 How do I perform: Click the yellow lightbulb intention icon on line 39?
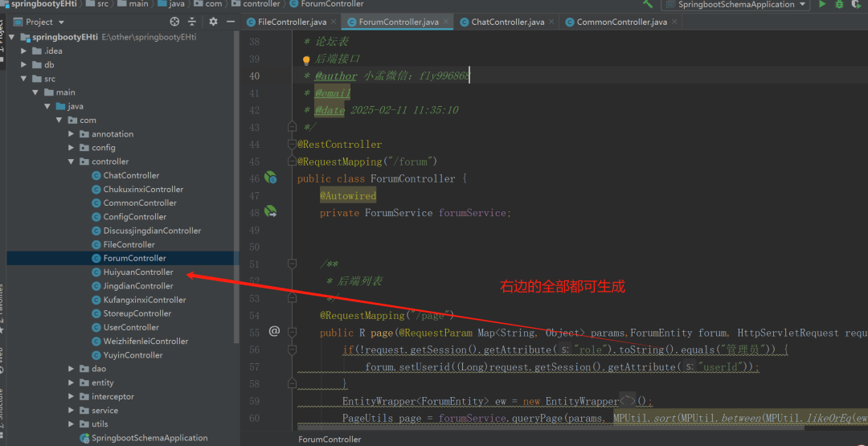(305, 59)
